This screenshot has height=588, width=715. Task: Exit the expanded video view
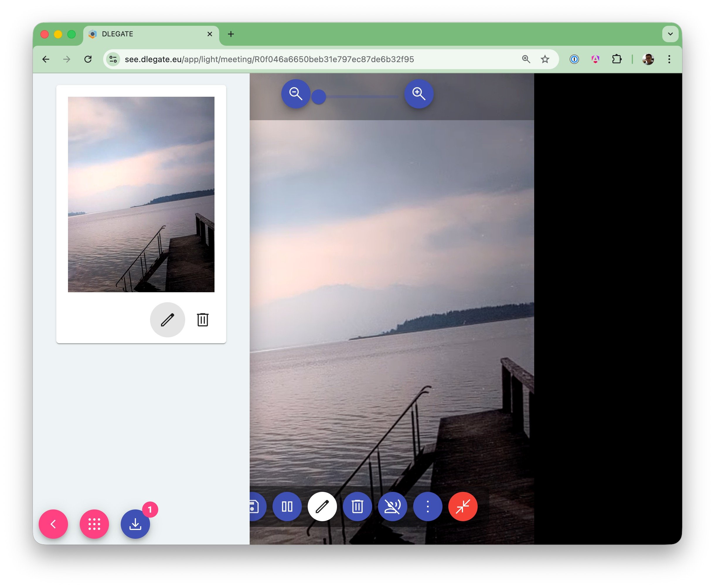[463, 506]
